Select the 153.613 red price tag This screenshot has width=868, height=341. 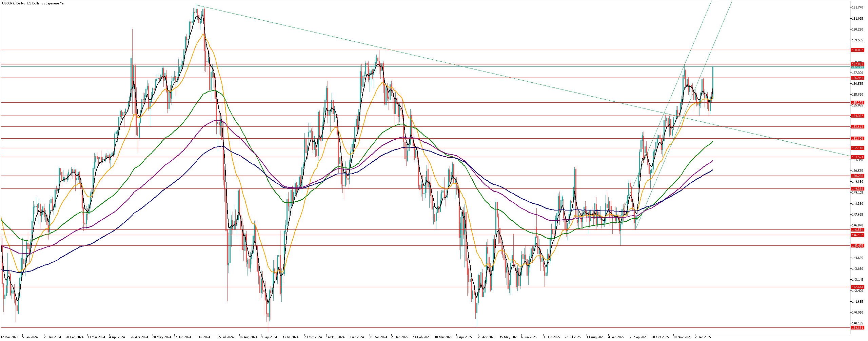tap(857, 127)
